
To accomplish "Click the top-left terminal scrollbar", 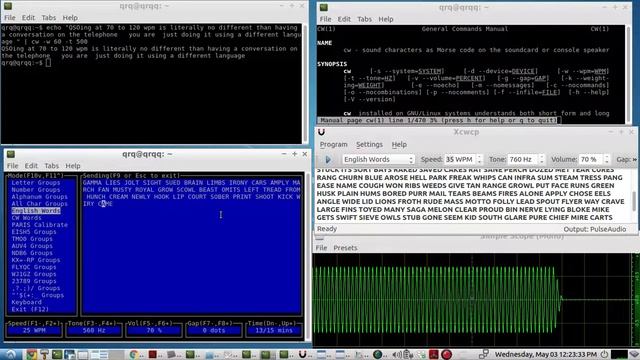I will [305, 84].
